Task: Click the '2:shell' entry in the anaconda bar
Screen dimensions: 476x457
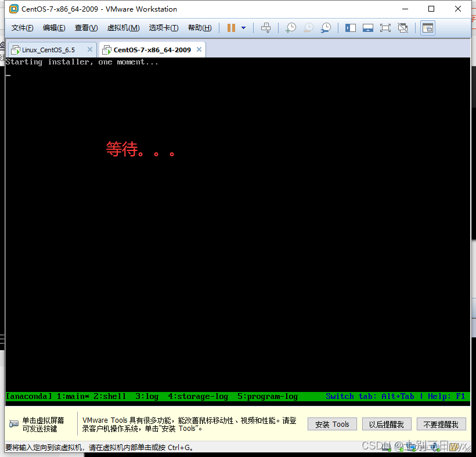Action: [x=110, y=396]
